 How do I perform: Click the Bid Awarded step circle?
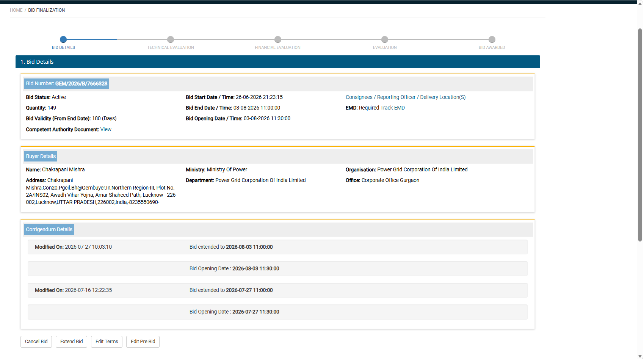click(492, 39)
